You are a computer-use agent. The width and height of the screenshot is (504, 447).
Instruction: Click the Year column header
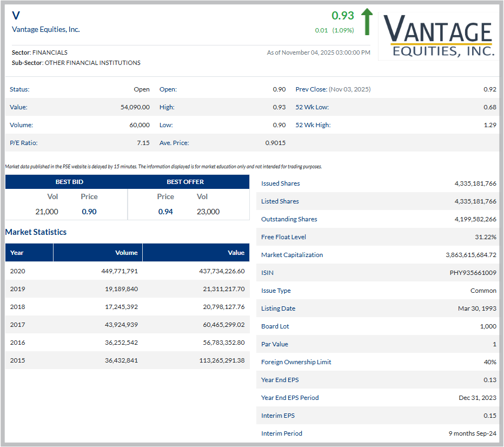coord(17,253)
